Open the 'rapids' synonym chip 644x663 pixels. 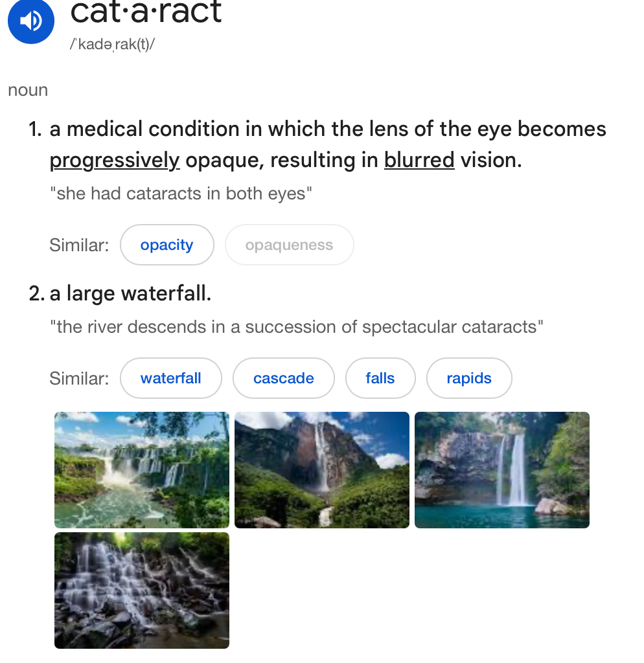(469, 378)
